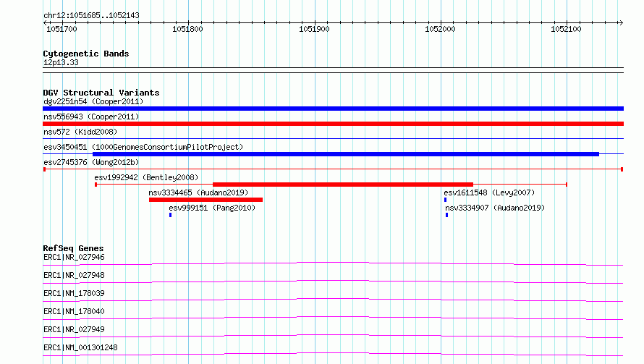Click ruler position 1051700

(62, 29)
